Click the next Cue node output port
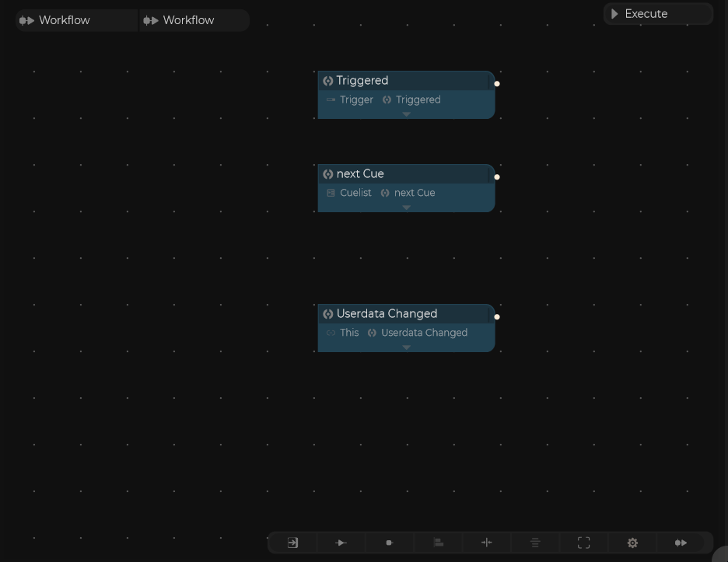728x562 pixels. coord(497,177)
